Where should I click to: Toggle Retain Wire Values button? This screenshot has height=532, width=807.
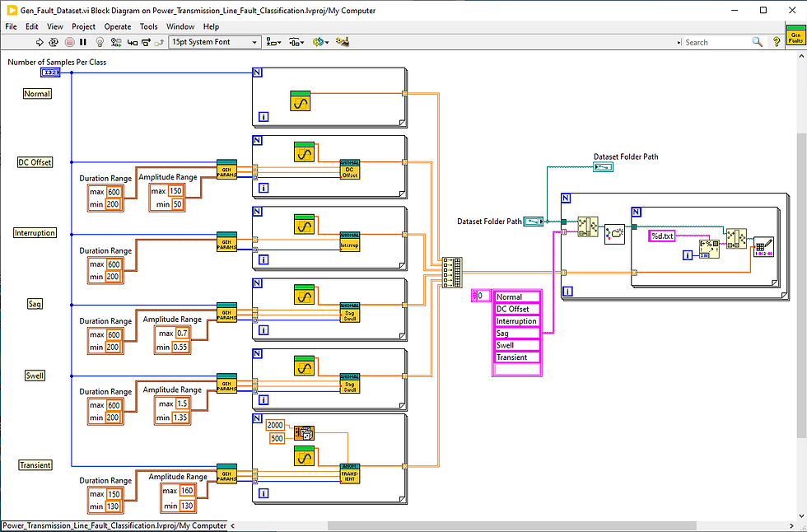pyautogui.click(x=117, y=42)
